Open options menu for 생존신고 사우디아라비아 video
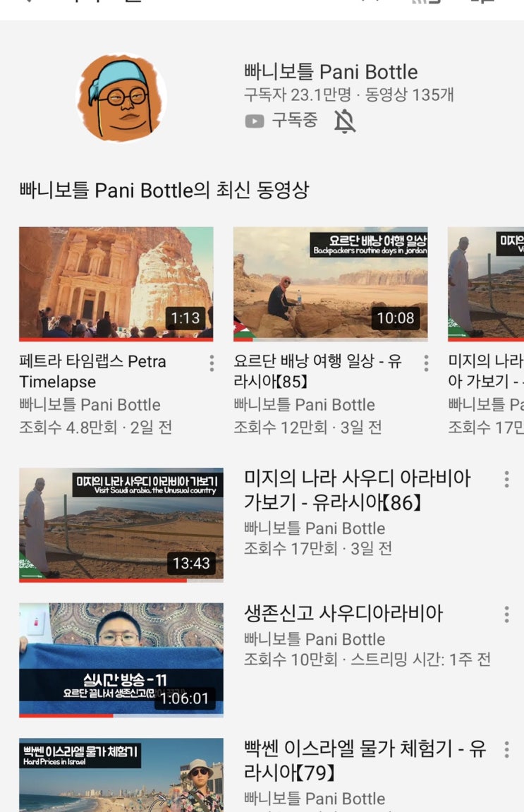Image resolution: width=524 pixels, height=812 pixels. 506,614
